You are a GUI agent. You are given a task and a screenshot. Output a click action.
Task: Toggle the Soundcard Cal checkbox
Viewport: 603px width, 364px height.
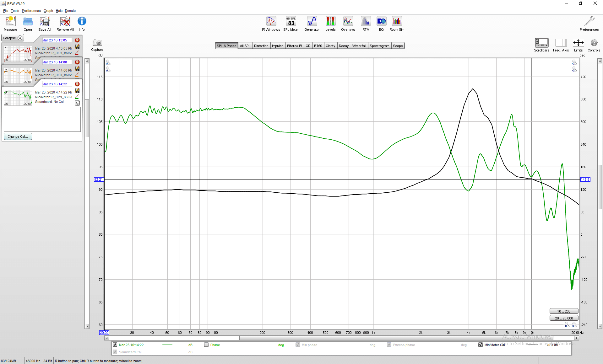point(115,352)
